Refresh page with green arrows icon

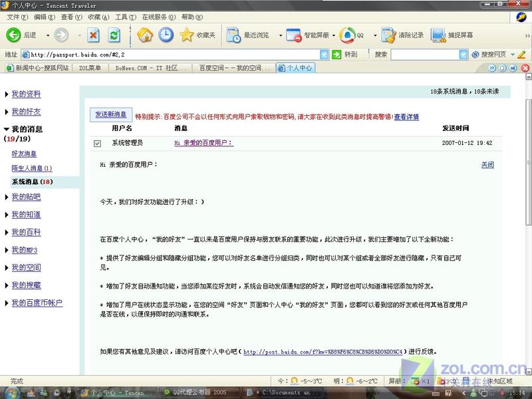point(114,35)
